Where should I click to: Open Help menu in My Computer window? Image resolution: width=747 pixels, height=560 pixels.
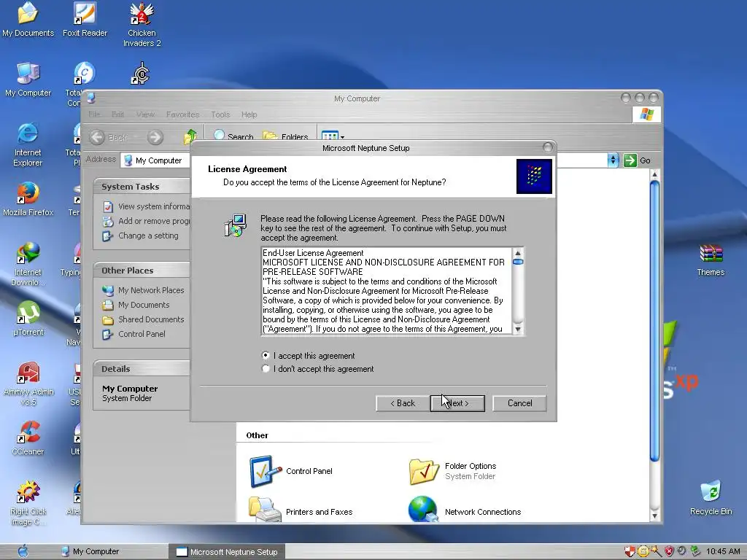[x=249, y=114]
